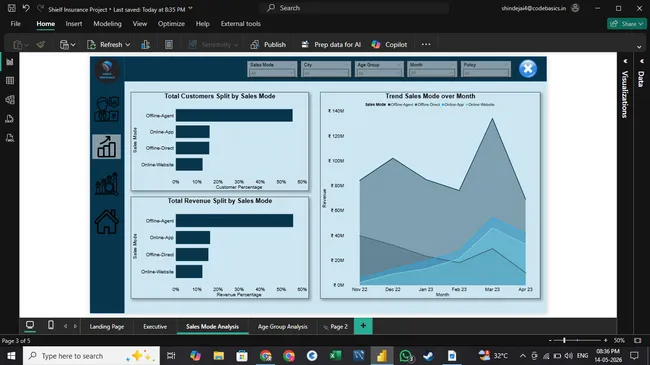
Task: Click the text box icon in ribbon
Action: [169, 44]
